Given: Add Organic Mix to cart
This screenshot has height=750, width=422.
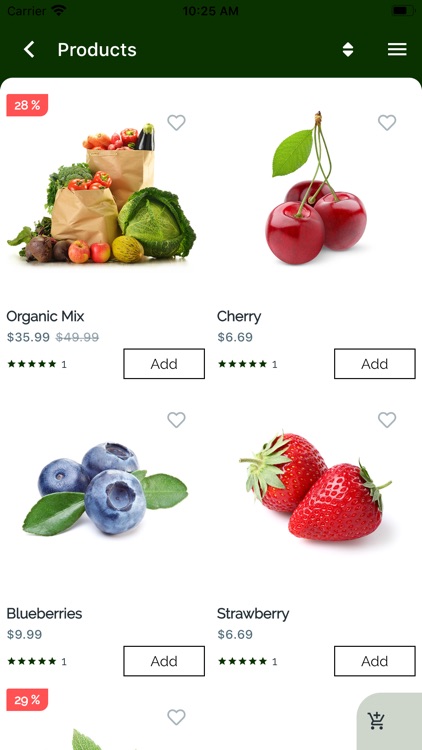Looking at the screenshot, I should point(164,364).
